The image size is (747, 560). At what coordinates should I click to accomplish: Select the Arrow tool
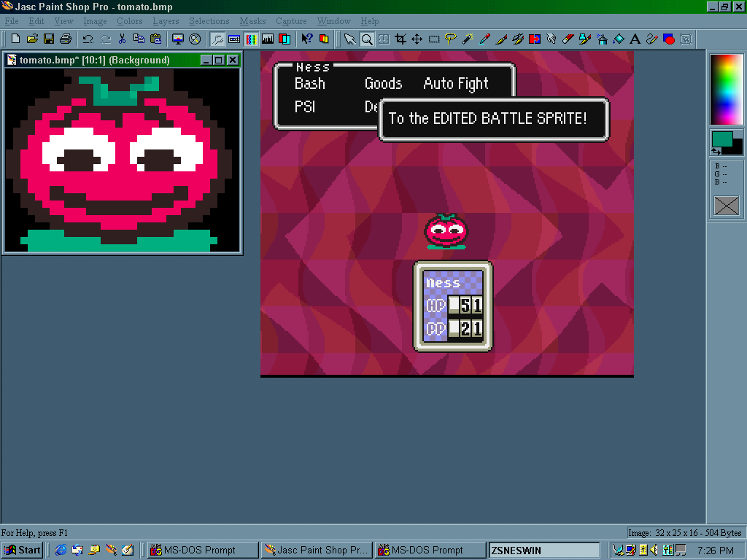349,39
